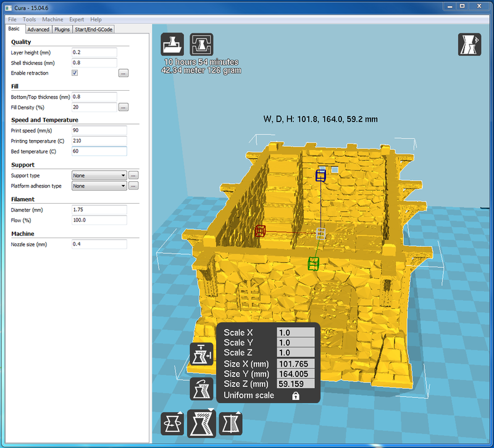Click the Layer height input field
Viewport: 494px width, 448px height.
(94, 52)
